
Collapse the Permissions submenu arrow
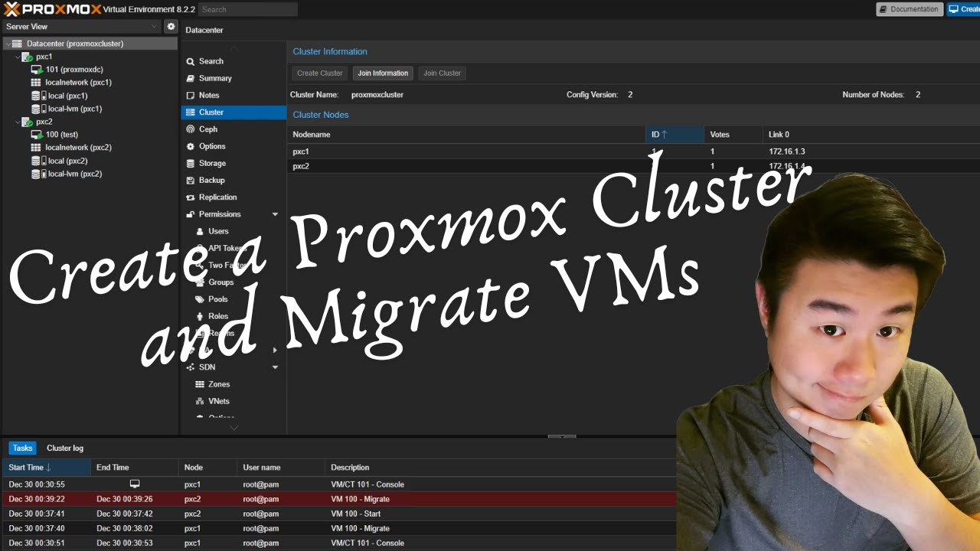(276, 214)
